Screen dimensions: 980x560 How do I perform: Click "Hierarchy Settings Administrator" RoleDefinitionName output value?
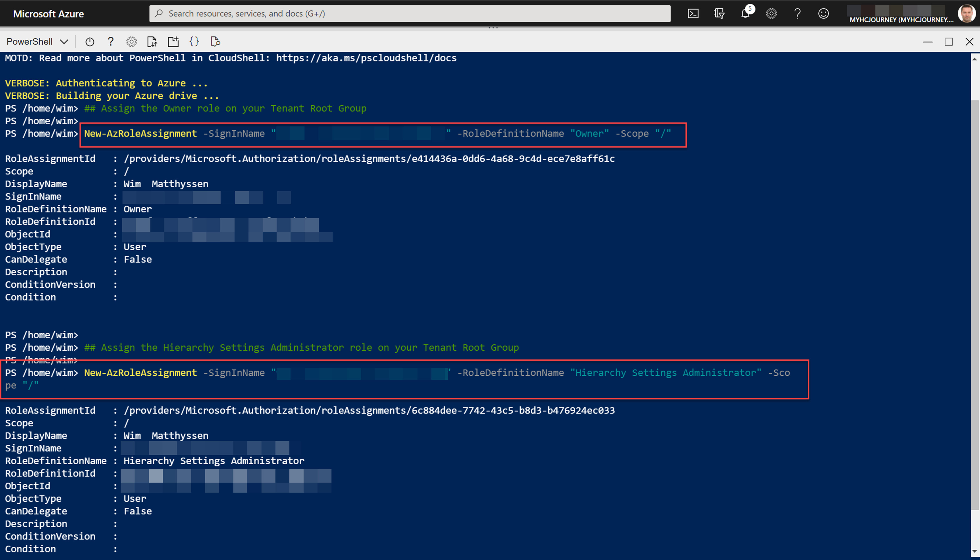(x=214, y=461)
